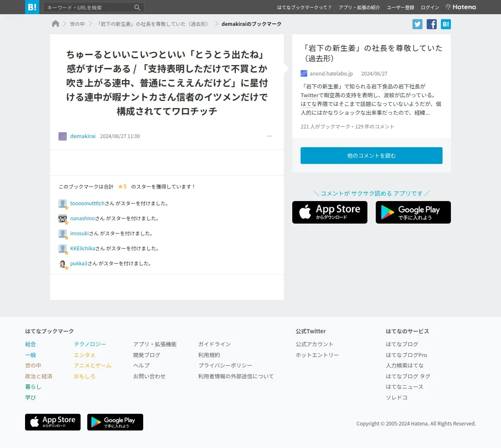Open アプリ・拡張の紹介 in top bar

point(359,8)
